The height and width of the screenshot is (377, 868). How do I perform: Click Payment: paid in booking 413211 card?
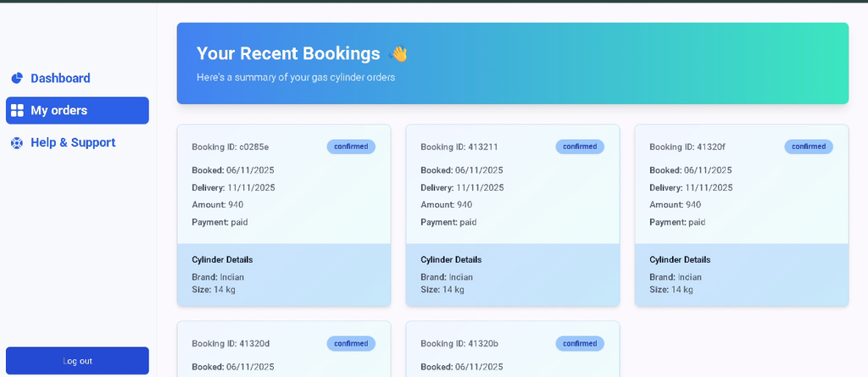click(448, 223)
